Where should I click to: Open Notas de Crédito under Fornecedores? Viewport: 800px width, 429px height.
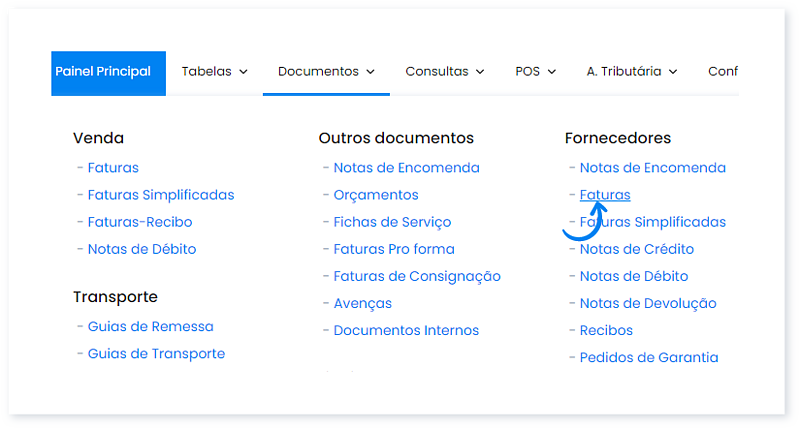pyautogui.click(x=636, y=249)
